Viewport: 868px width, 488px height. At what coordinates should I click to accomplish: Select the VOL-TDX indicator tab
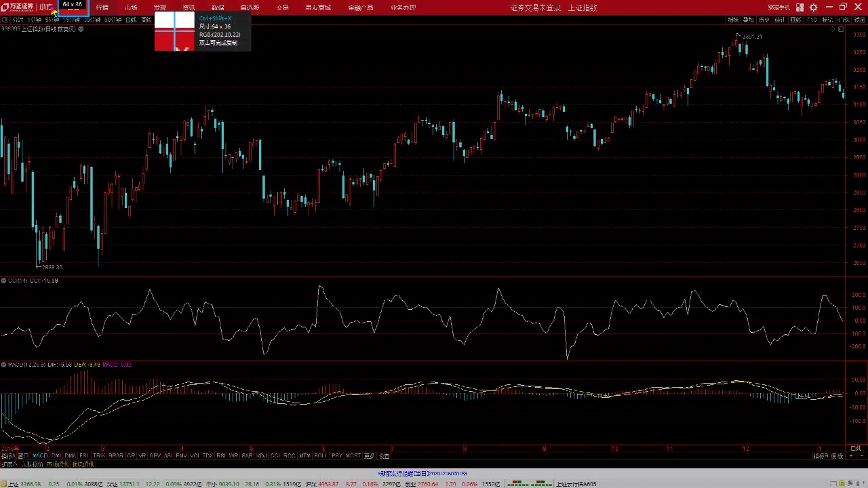coord(201,455)
